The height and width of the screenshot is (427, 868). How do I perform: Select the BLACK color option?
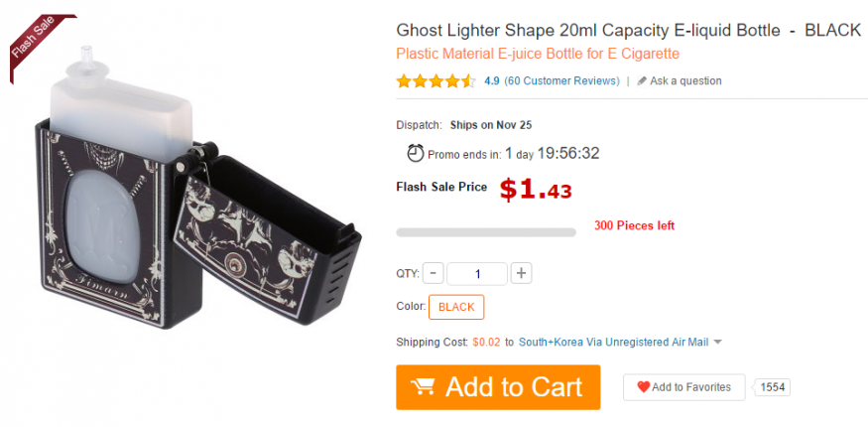(x=456, y=307)
